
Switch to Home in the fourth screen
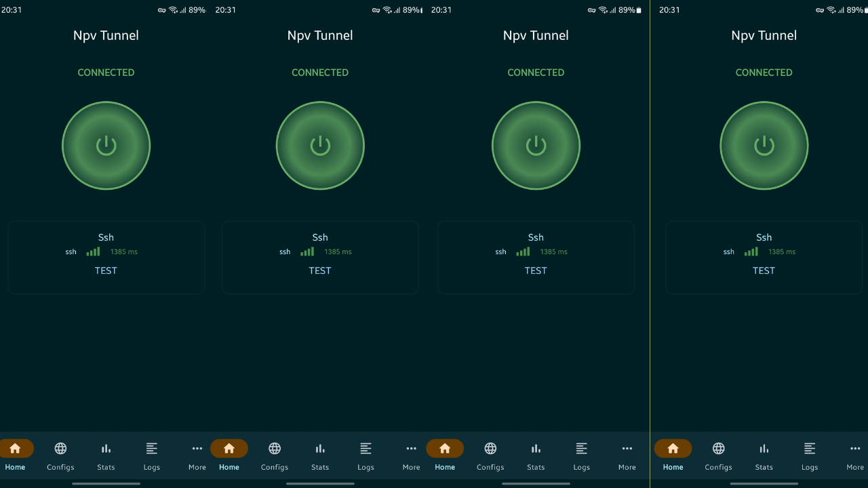(x=673, y=454)
